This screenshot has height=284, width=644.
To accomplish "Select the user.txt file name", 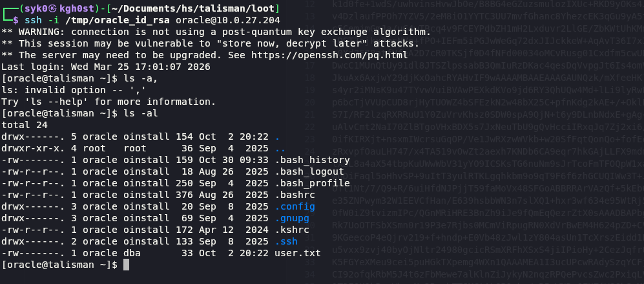I will [298, 253].
